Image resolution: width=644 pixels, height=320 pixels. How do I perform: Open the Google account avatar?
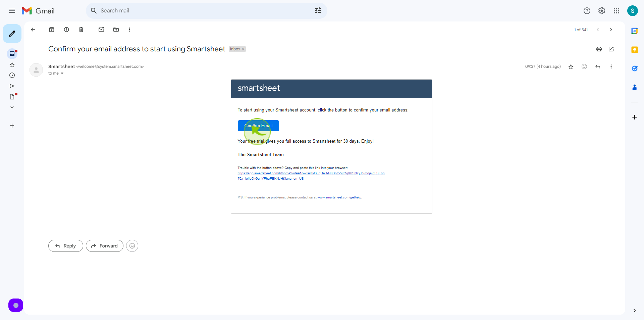pos(633,11)
